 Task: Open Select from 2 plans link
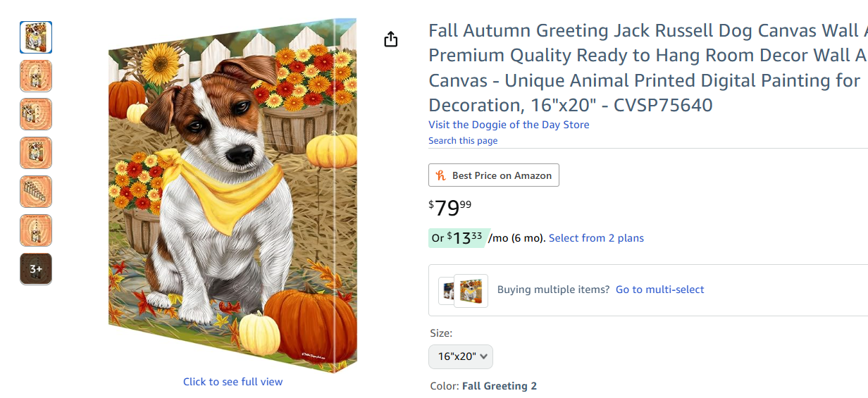[596, 238]
